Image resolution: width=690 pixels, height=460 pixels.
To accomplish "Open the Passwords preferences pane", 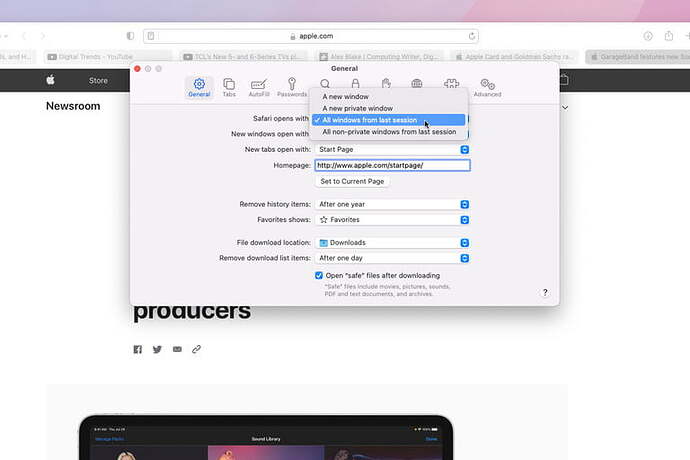I will pyautogui.click(x=292, y=87).
